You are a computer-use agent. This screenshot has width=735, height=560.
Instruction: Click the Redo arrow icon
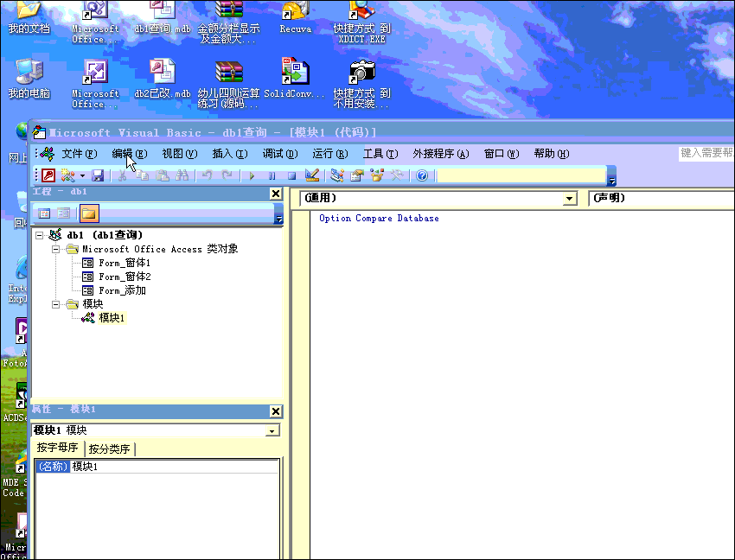click(x=227, y=175)
